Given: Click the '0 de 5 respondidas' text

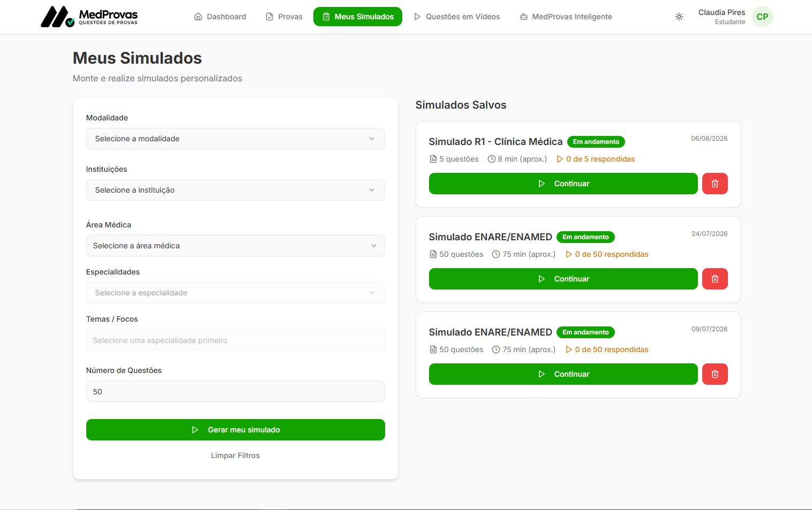Looking at the screenshot, I should (600, 159).
